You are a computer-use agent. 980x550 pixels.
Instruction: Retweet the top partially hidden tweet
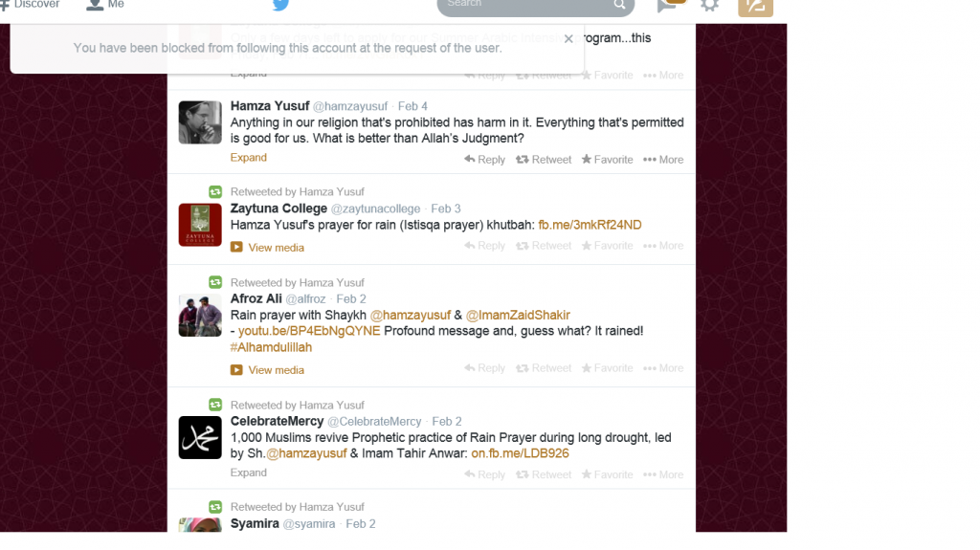(544, 75)
